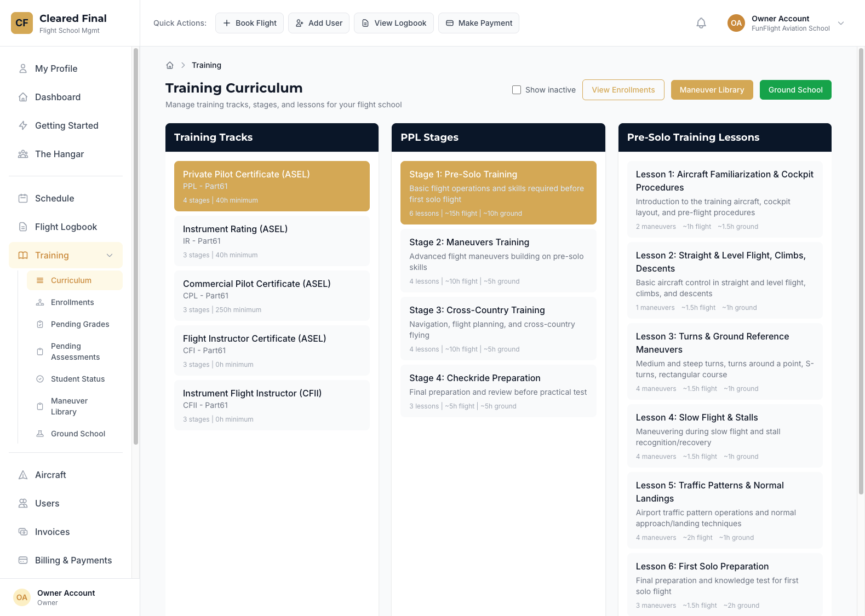Collapse the Training menu chevron

tap(110, 255)
